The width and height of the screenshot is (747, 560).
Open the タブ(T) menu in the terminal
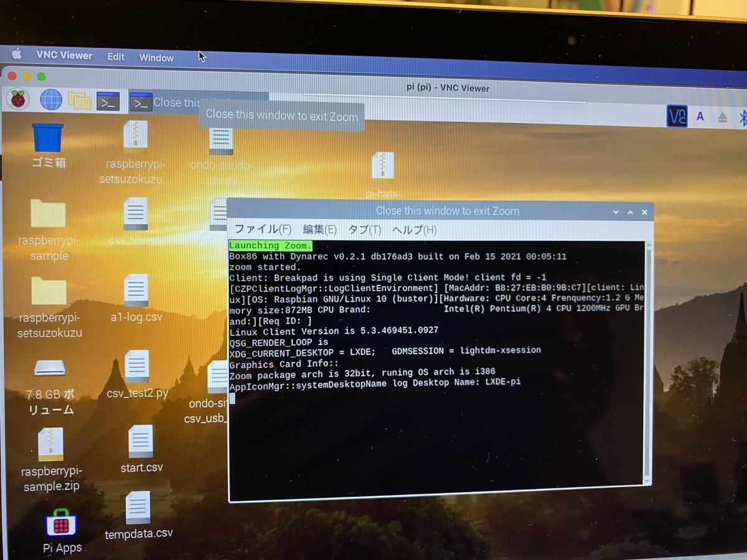pyautogui.click(x=364, y=230)
